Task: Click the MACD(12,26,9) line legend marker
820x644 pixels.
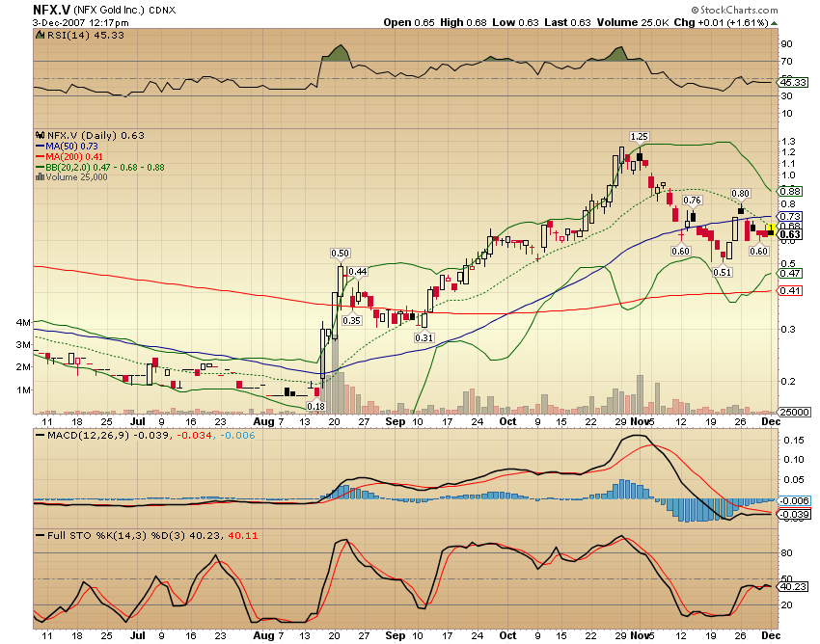Action: click(x=40, y=435)
